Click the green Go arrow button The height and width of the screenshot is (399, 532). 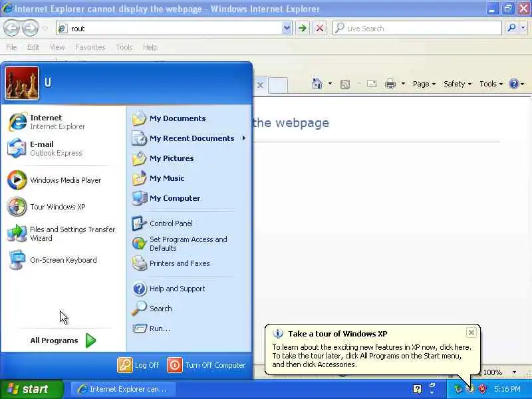[303, 28]
